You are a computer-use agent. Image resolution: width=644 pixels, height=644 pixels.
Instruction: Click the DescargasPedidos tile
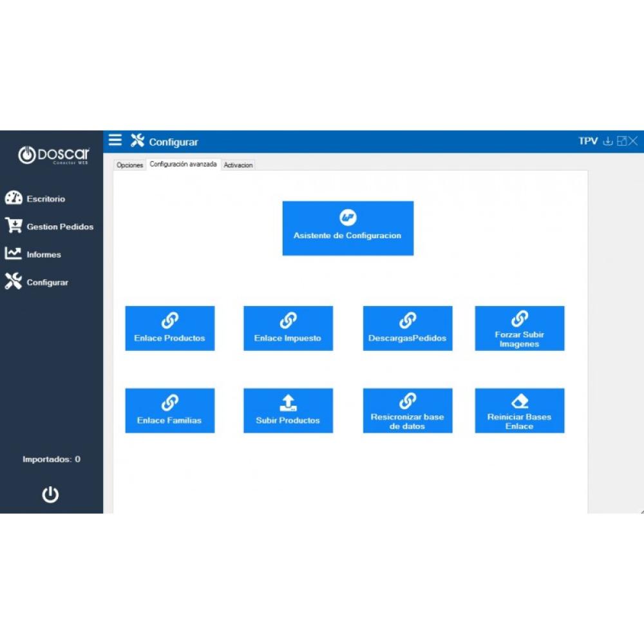click(407, 328)
